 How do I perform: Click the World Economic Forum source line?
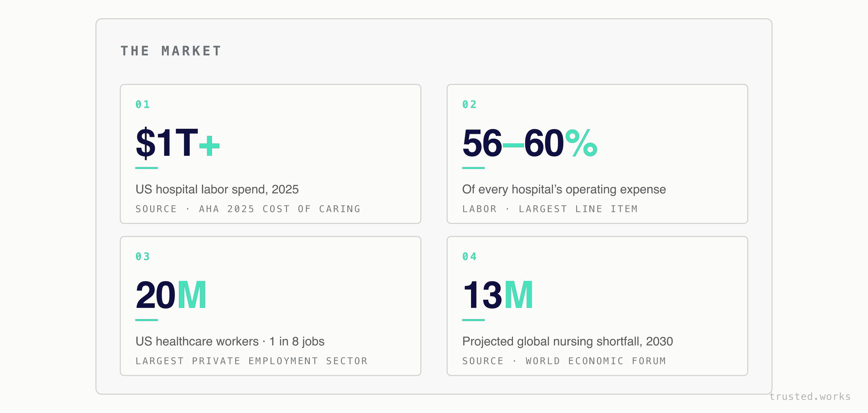[564, 361]
